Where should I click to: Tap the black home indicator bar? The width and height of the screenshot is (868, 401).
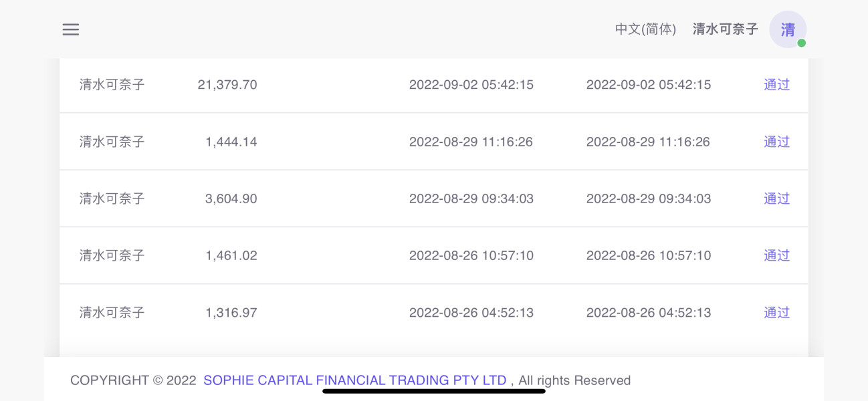click(x=434, y=391)
